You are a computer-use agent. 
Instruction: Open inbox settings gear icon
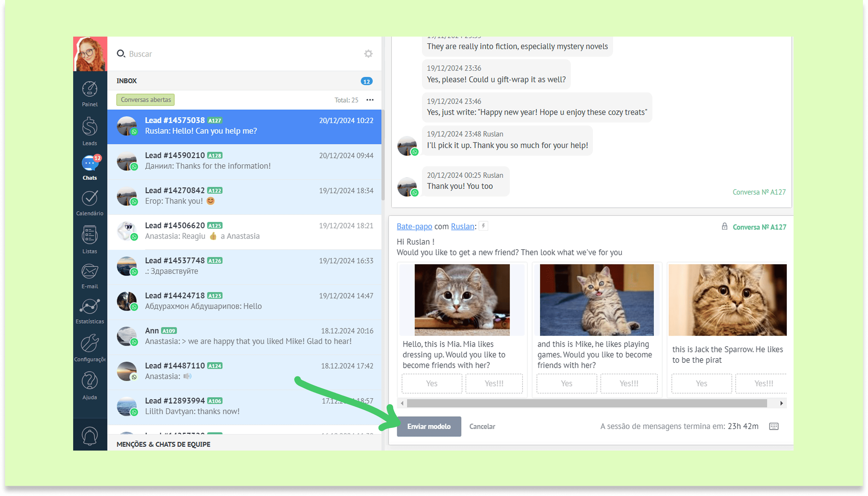368,54
